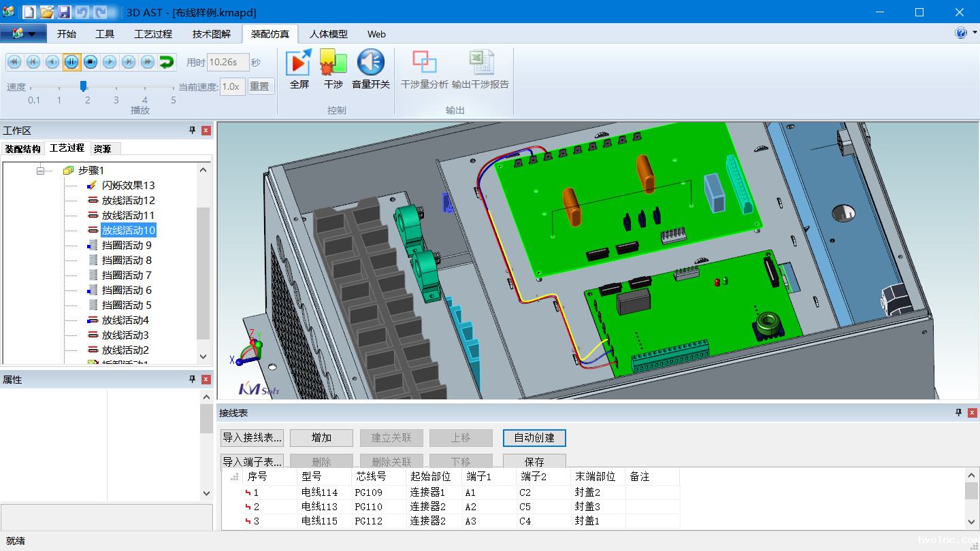Open file using the folder icon

tap(46, 12)
